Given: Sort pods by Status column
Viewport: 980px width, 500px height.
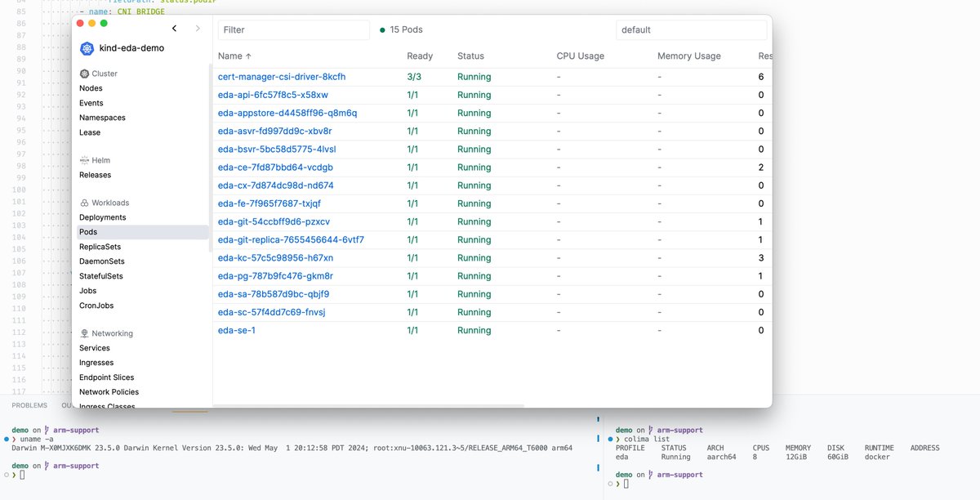Looking at the screenshot, I should tap(470, 56).
